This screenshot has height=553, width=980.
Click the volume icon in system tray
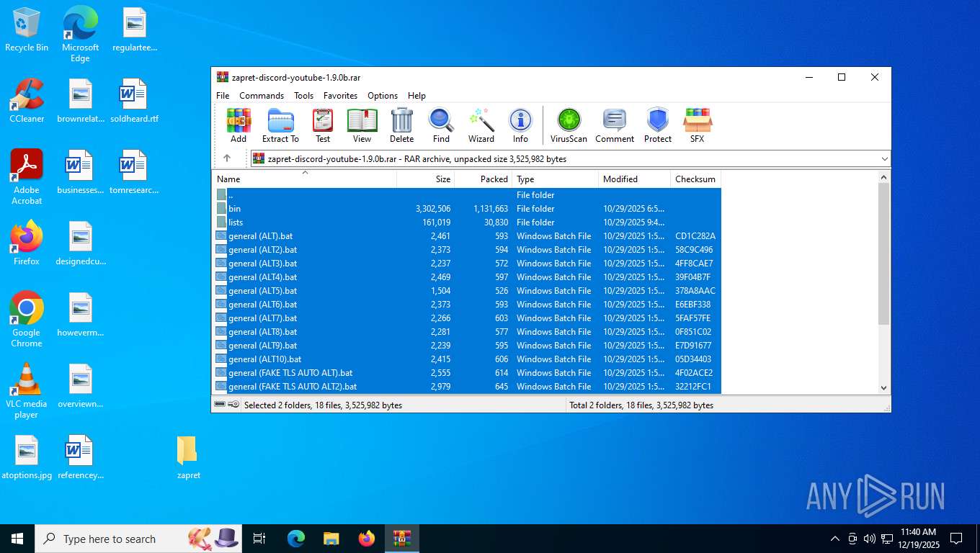click(869, 539)
